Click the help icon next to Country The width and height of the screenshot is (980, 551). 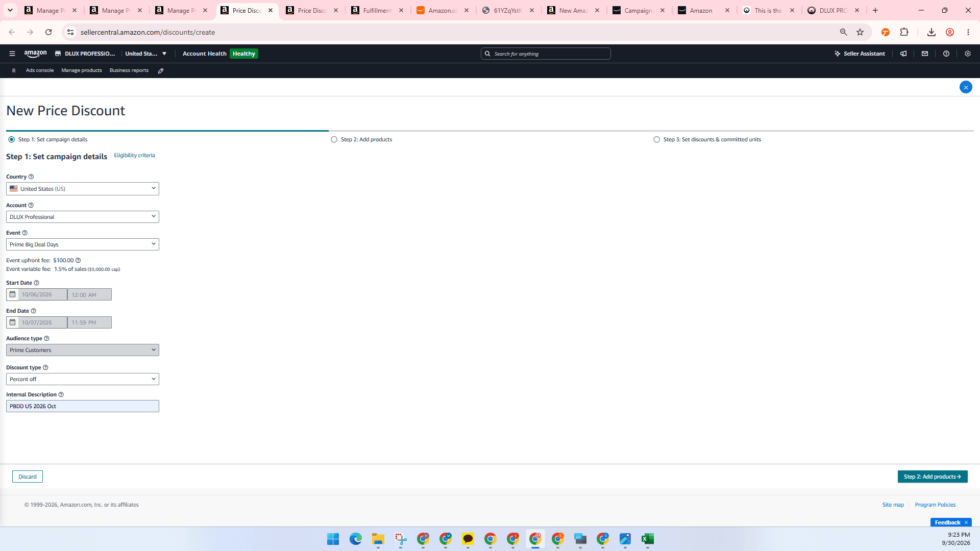tap(31, 177)
